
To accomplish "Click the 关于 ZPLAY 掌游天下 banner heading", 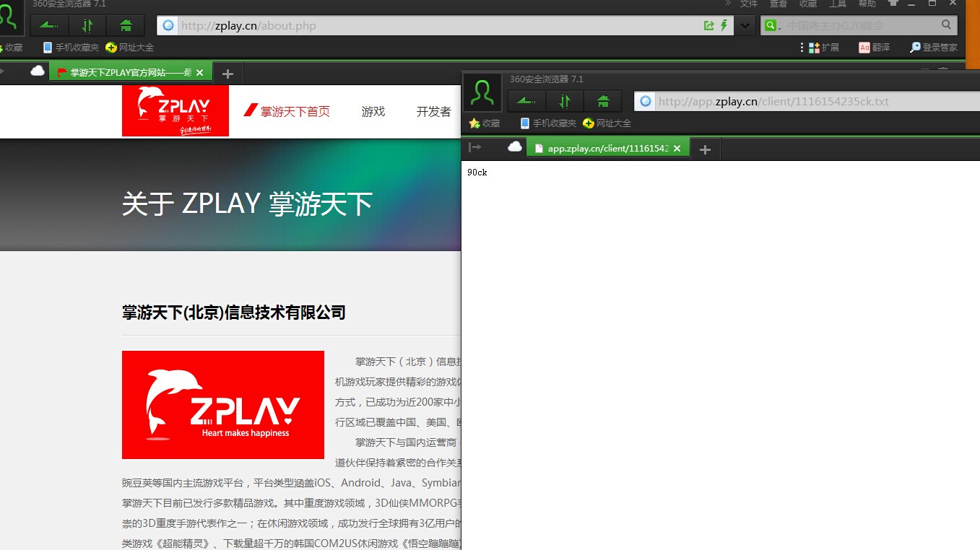I will point(247,204).
